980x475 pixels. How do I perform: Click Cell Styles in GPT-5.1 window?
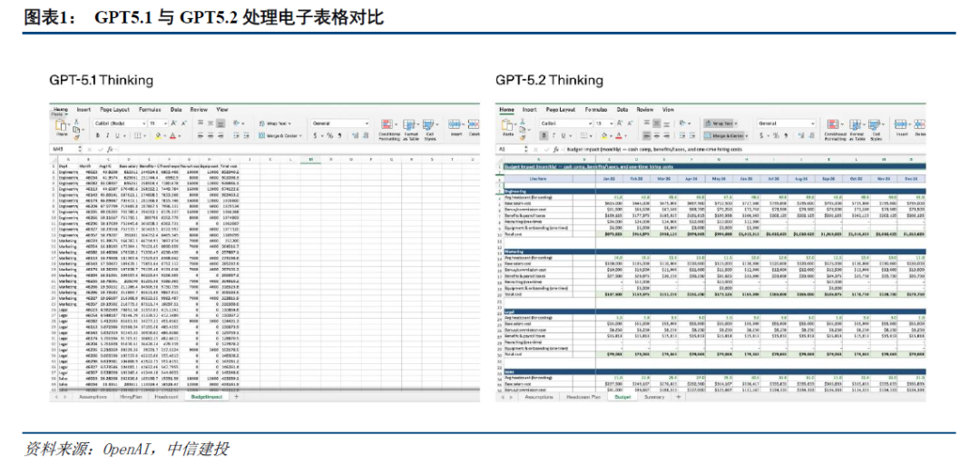pyautogui.click(x=430, y=130)
